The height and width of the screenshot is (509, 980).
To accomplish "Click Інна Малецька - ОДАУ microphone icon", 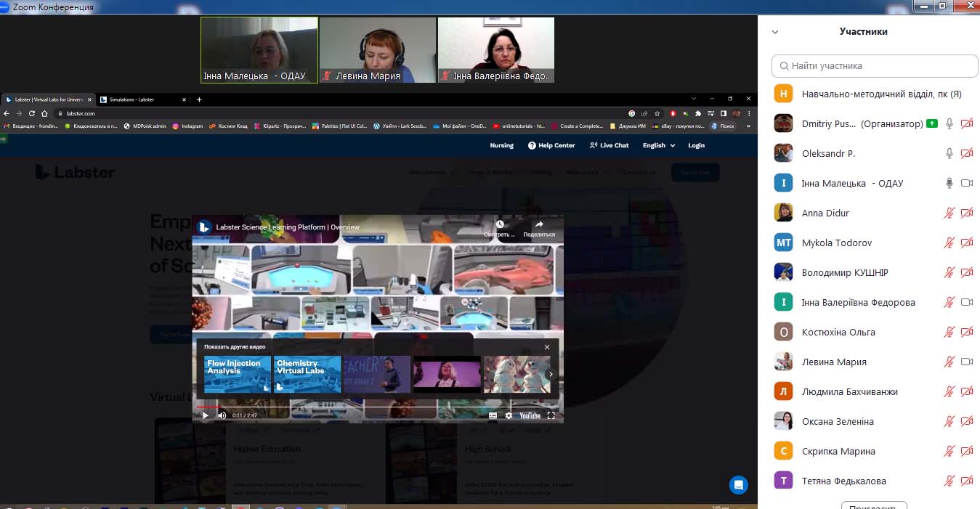I will pos(949,183).
